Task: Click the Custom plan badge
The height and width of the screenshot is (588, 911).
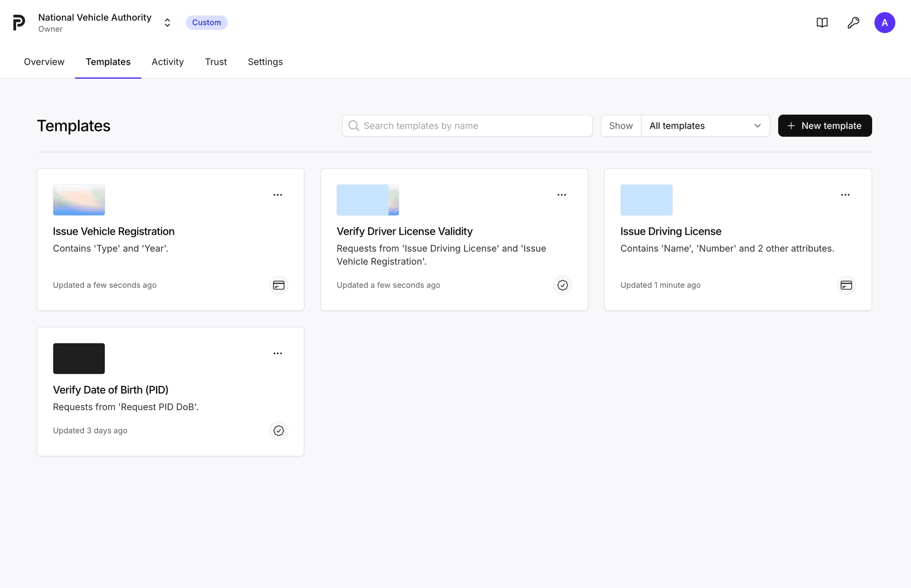Action: (206, 22)
